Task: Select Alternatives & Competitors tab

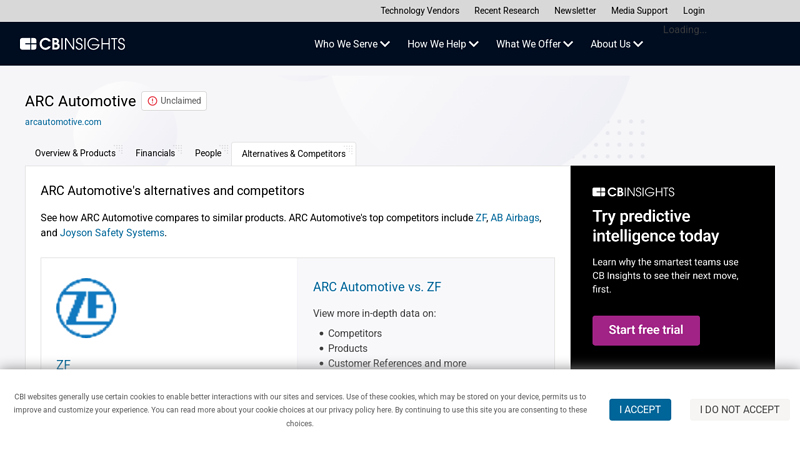Action: 293,154
